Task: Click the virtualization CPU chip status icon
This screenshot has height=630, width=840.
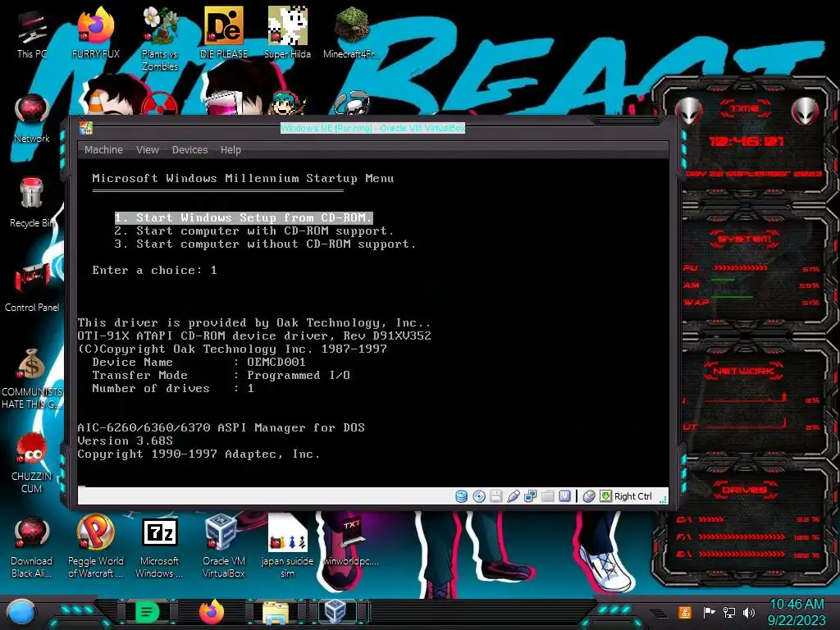Action: 564,496
